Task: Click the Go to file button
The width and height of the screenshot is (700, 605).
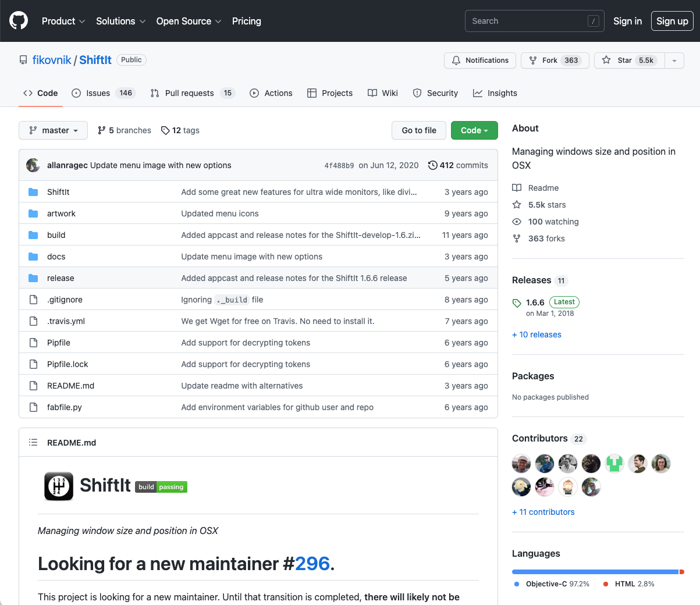Action: point(419,130)
